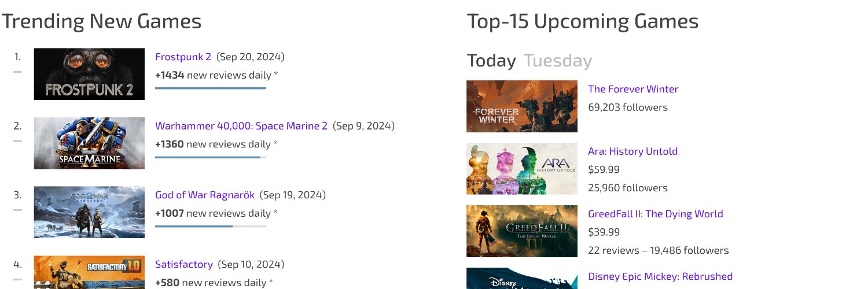Open Warhammer 40,000: Space Marine 2 link

(x=241, y=126)
